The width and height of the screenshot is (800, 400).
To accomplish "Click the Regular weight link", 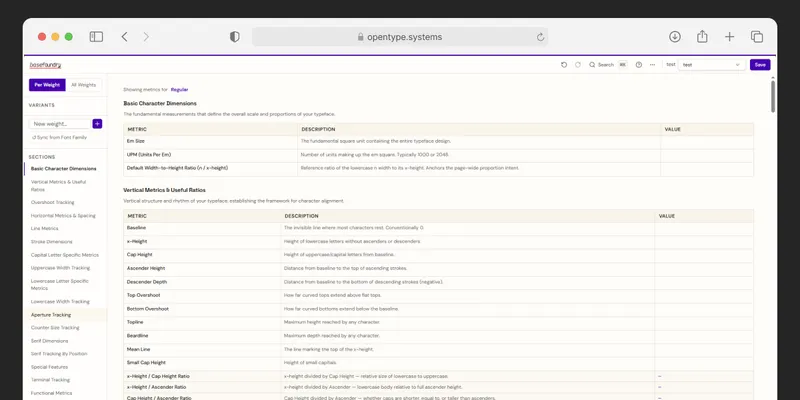I will pyautogui.click(x=180, y=89).
